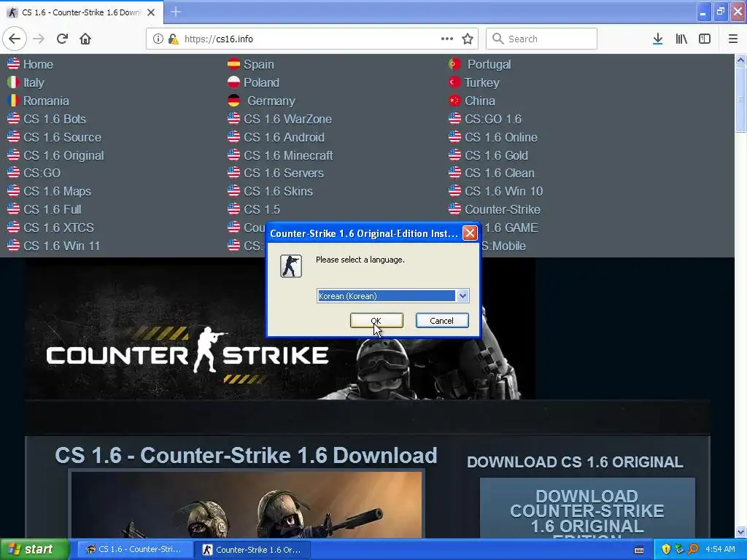
Task: Click the Germany flag icon
Action: [x=233, y=101]
